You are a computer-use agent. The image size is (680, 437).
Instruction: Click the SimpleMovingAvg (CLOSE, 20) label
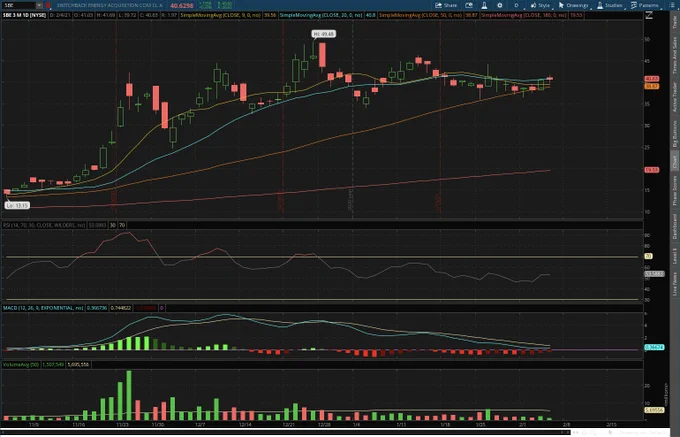(321, 15)
